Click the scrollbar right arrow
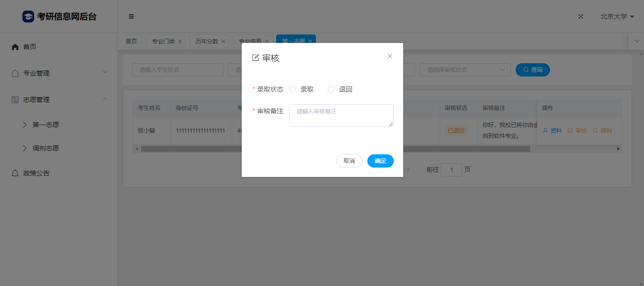The image size is (644, 286). 619,149
